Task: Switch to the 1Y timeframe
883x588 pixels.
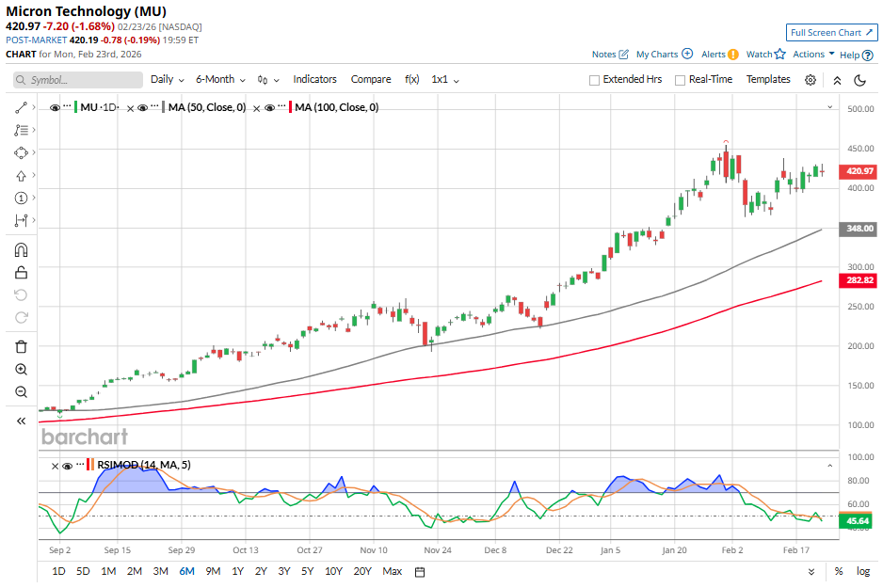Action: pyautogui.click(x=236, y=571)
